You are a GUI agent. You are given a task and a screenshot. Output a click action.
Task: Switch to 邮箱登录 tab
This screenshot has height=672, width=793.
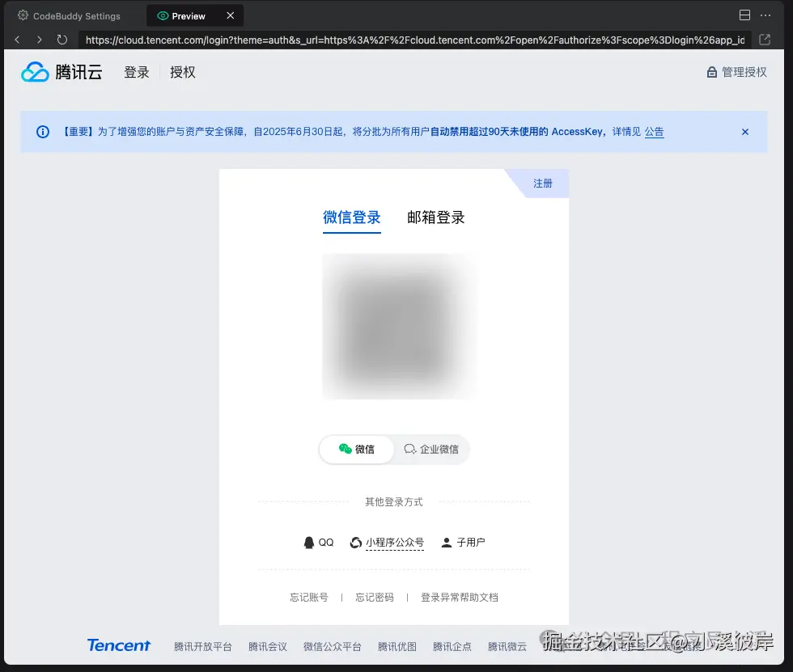(436, 218)
